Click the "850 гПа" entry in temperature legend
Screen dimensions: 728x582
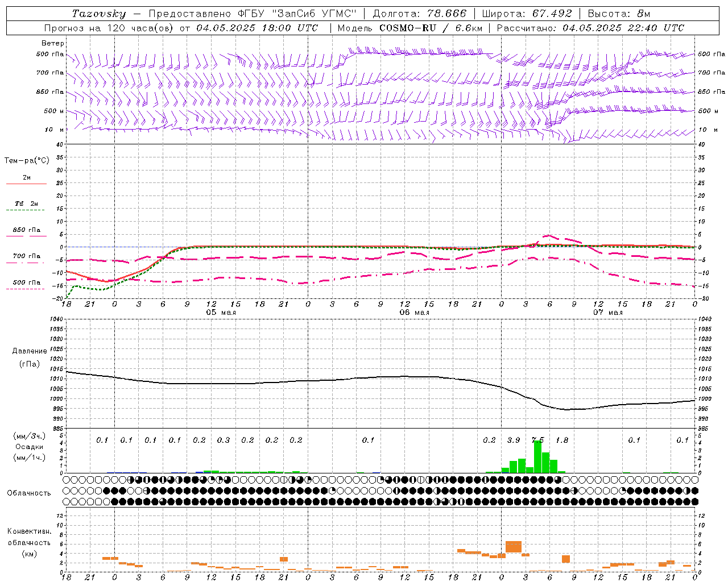click(27, 230)
